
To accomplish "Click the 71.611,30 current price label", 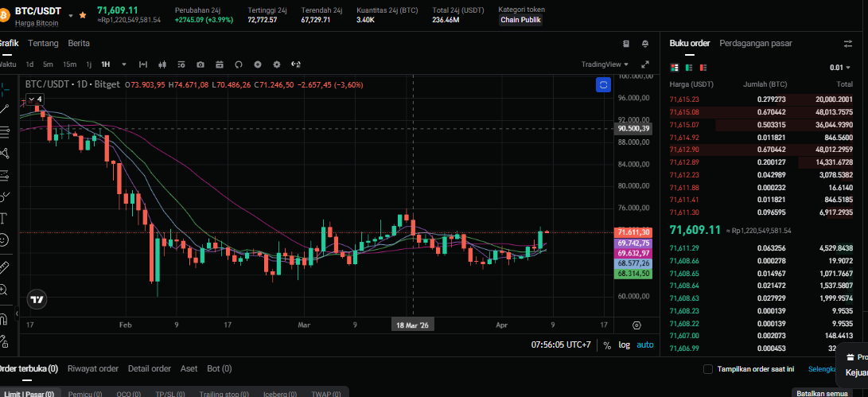I will pyautogui.click(x=633, y=232).
